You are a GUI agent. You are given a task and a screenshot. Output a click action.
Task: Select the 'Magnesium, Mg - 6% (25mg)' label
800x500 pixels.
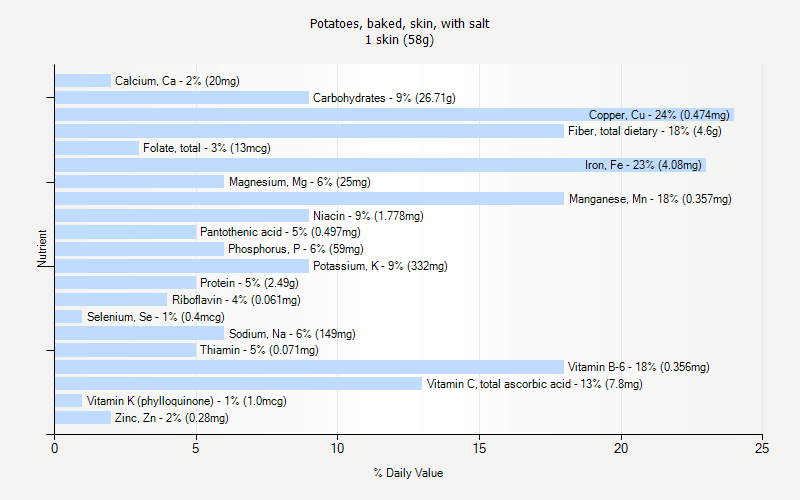click(x=299, y=182)
